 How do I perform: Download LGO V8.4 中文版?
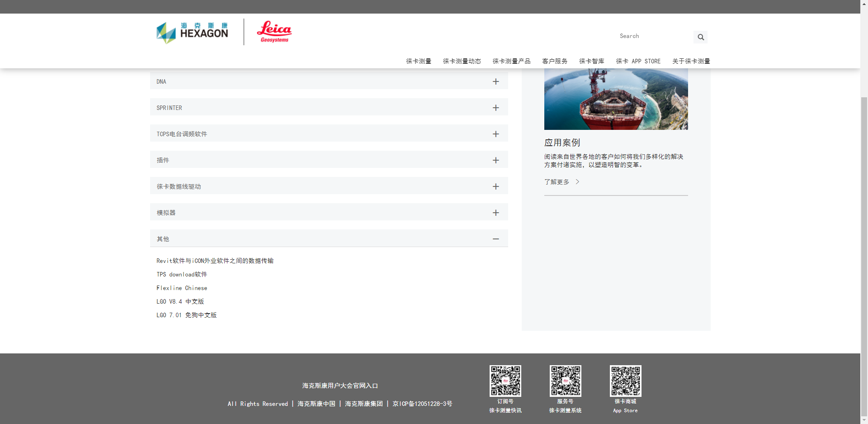tap(180, 301)
